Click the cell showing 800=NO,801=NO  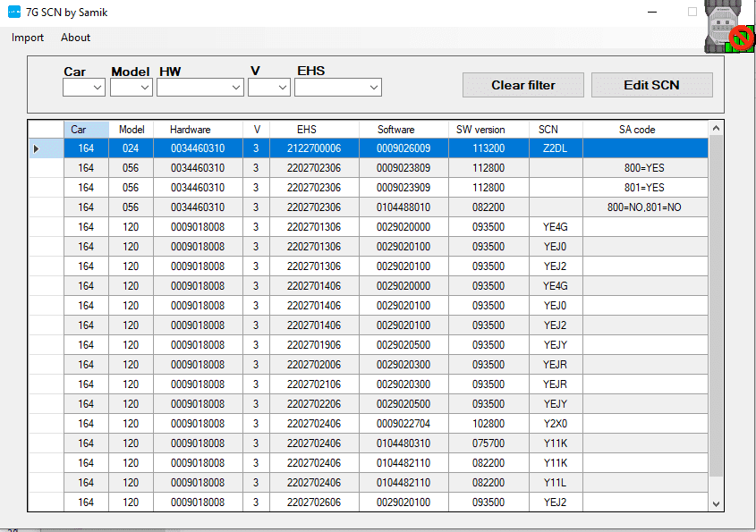[x=644, y=207]
